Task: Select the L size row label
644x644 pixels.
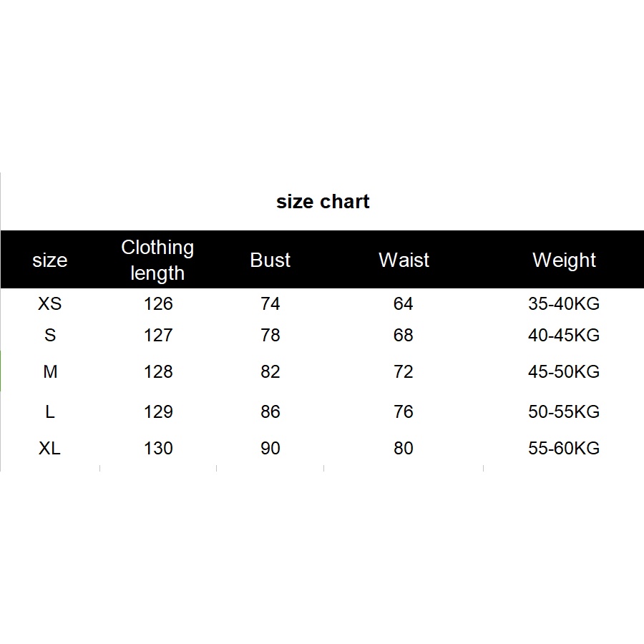Action: coord(49,412)
